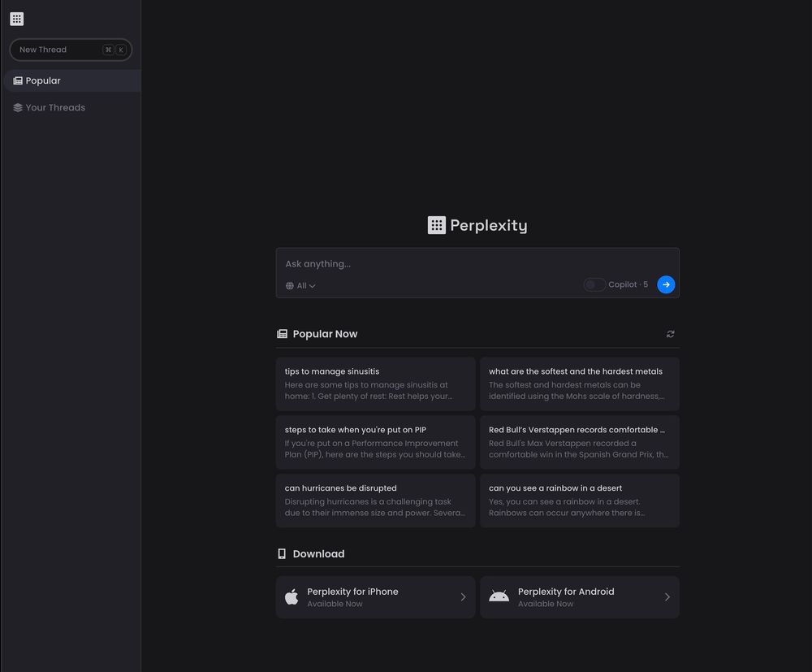
Task: Enable the Copilot toggle
Action: coord(594,284)
